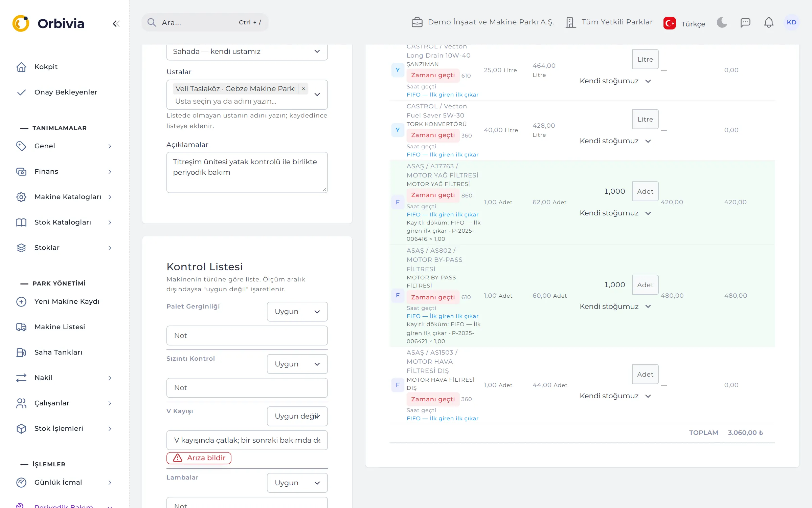
Task: Expand Çalışanlar menu item
Action: (64, 403)
